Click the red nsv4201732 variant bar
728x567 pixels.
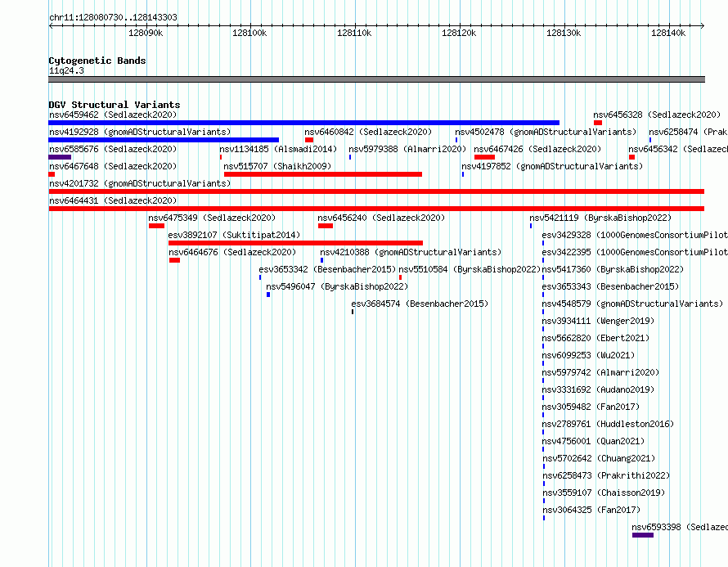[376, 191]
